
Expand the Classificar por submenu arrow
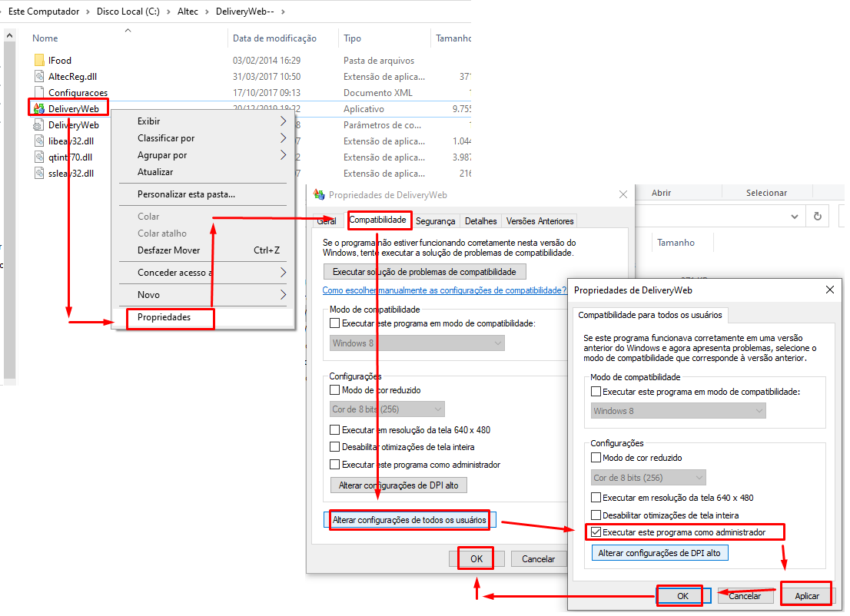(283, 138)
